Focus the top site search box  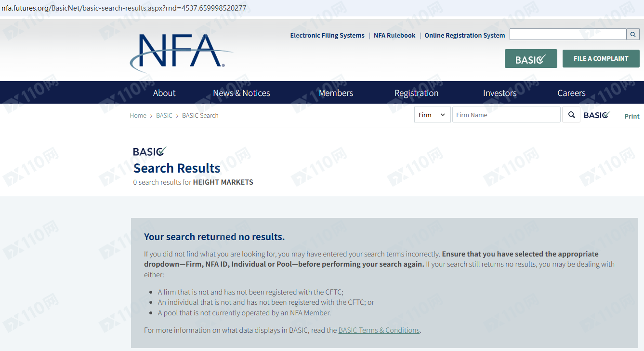pyautogui.click(x=568, y=34)
